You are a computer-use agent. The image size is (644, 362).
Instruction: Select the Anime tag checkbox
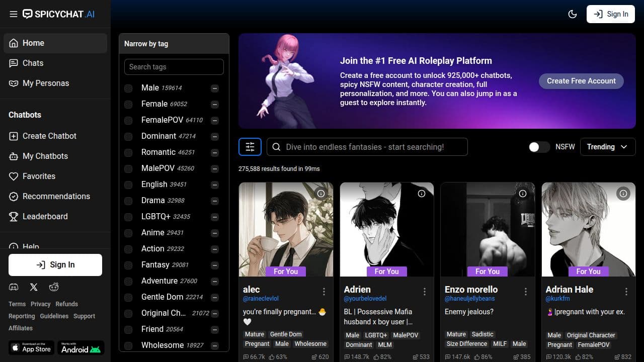pyautogui.click(x=128, y=233)
